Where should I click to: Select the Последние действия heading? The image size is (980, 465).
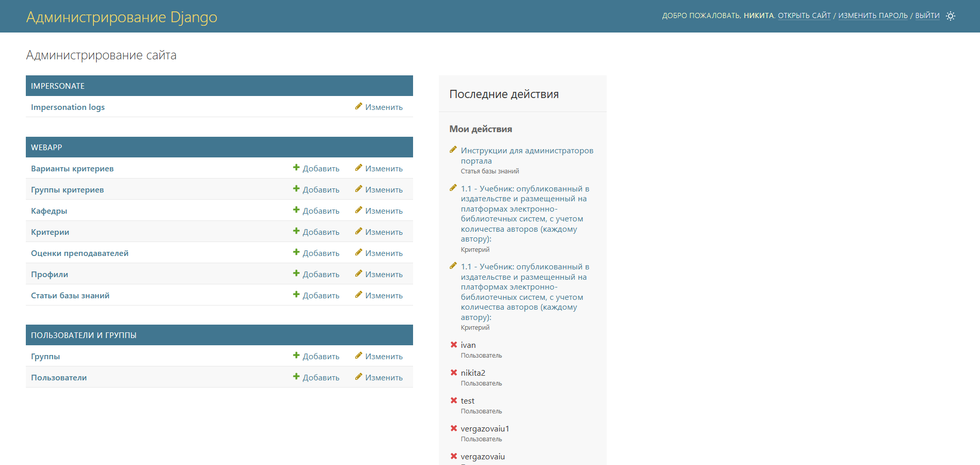point(504,94)
